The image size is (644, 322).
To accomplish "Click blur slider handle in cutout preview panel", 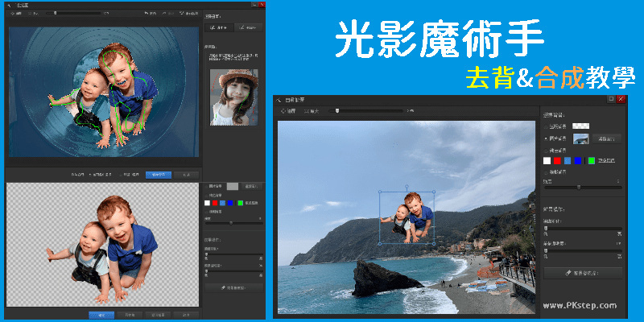I will pos(231,223).
